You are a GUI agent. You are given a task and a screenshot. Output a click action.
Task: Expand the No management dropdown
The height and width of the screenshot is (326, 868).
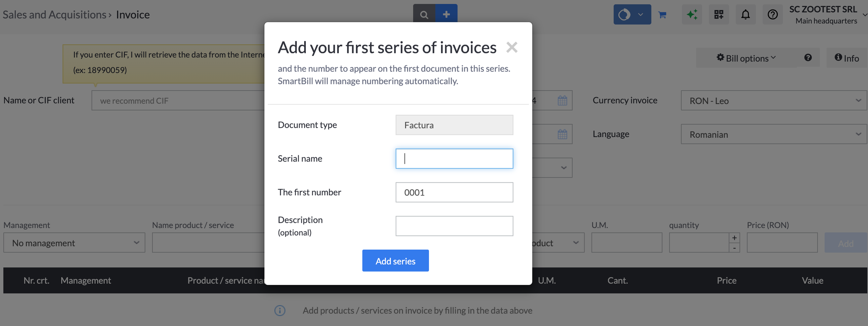pyautogui.click(x=74, y=242)
